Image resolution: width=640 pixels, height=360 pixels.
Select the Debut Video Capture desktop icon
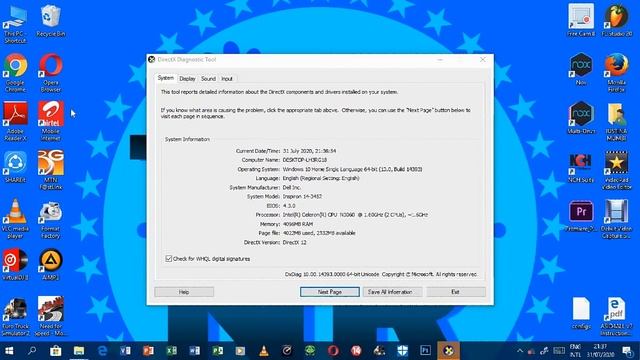617,219
